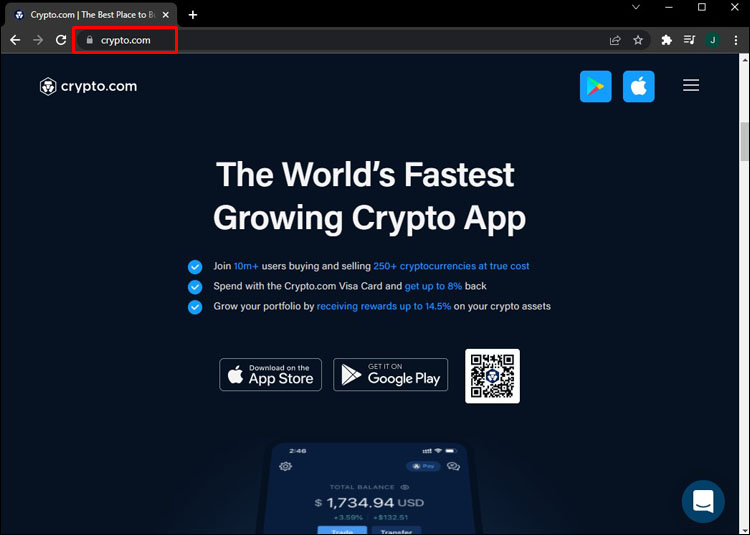
Task: Click the QR code image
Action: (x=492, y=376)
